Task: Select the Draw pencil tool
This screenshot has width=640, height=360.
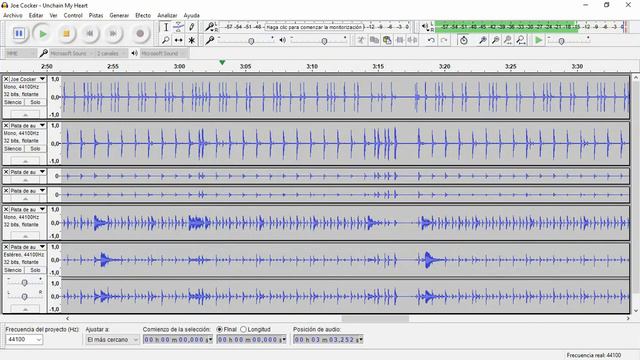Action: [191, 27]
